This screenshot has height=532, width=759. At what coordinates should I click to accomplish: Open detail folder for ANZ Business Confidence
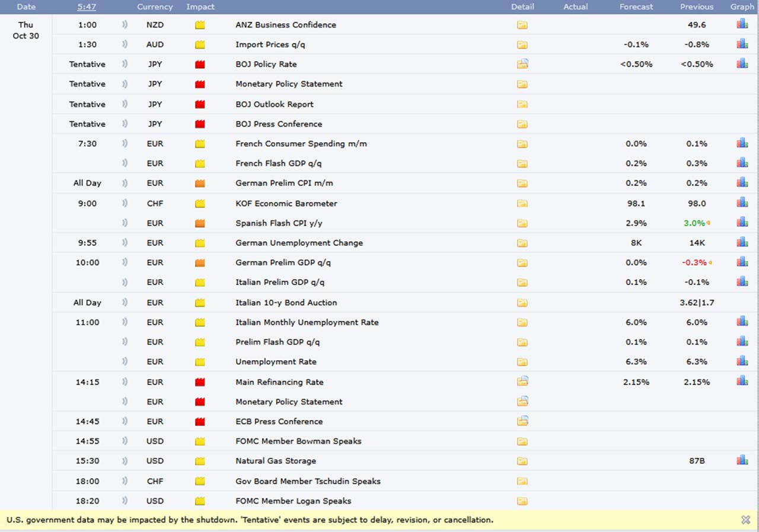[522, 25]
